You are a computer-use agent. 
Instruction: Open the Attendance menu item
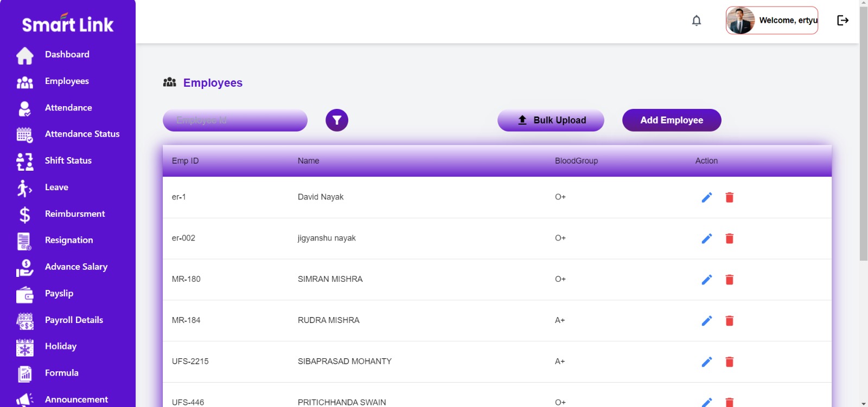click(68, 108)
